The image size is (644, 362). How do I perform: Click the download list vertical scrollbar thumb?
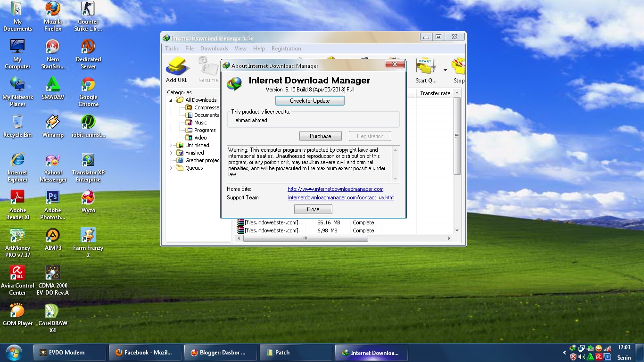457,136
